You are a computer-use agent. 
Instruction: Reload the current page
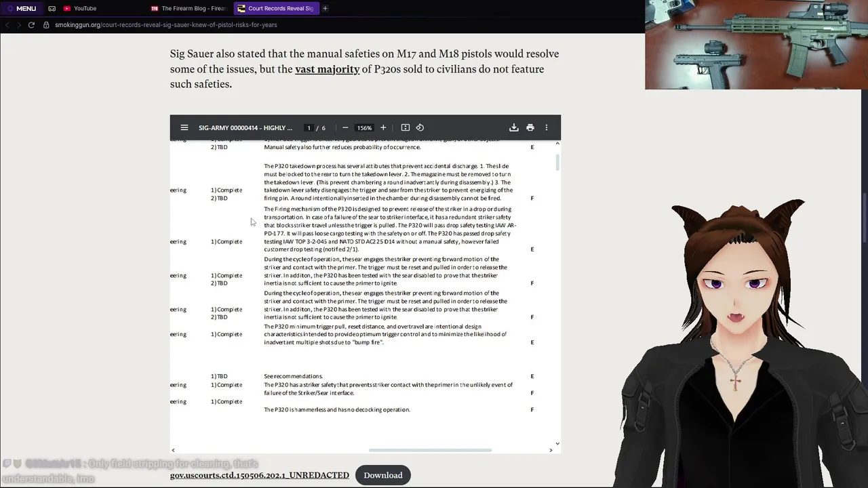[31, 24]
